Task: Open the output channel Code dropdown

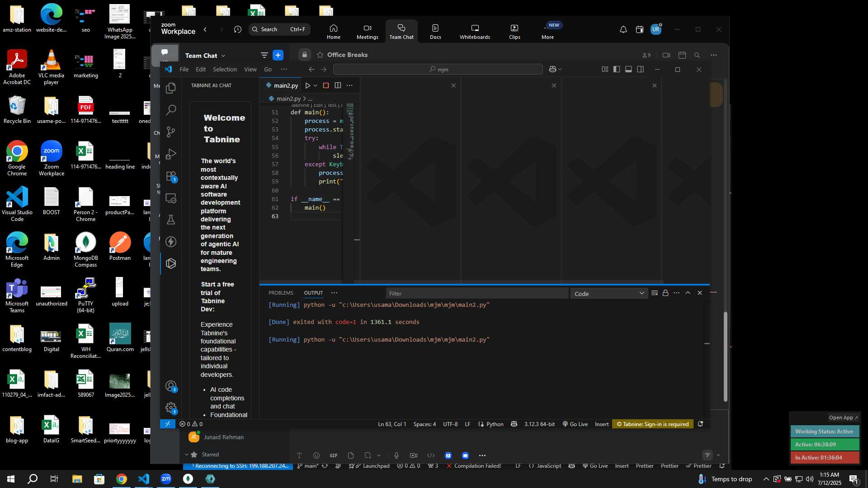Action: click(609, 294)
